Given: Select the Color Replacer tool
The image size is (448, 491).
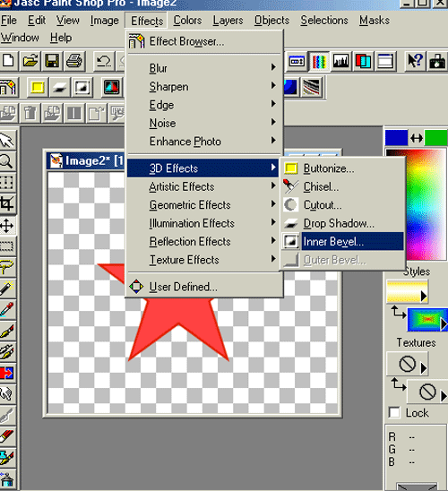Looking at the screenshot, I should (7, 373).
